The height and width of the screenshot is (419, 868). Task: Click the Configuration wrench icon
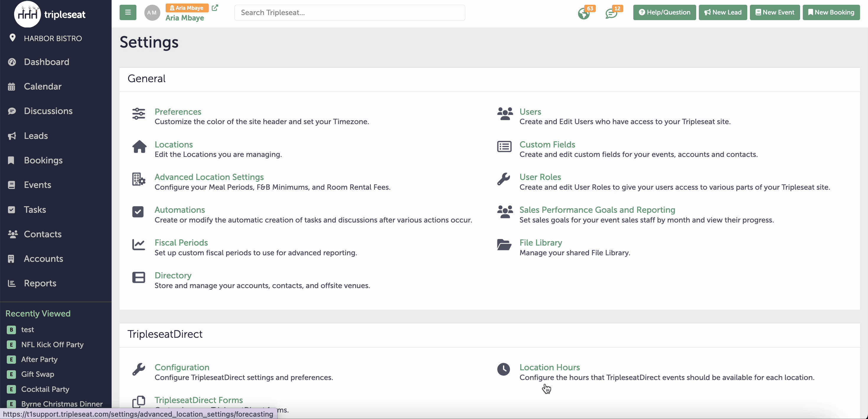click(x=138, y=369)
